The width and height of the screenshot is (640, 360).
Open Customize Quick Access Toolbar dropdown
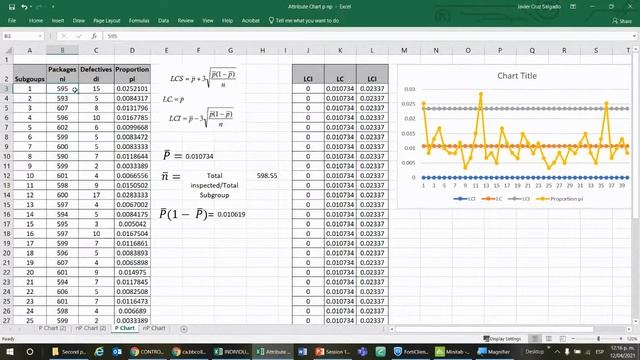(53, 7)
